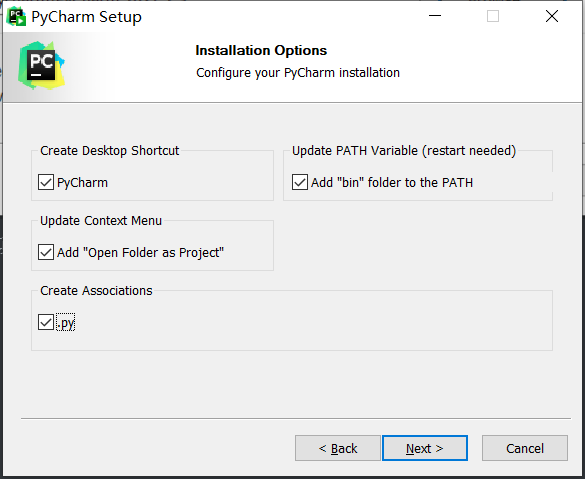Cancel the PyCharm installation
The image size is (585, 479).
525,448
